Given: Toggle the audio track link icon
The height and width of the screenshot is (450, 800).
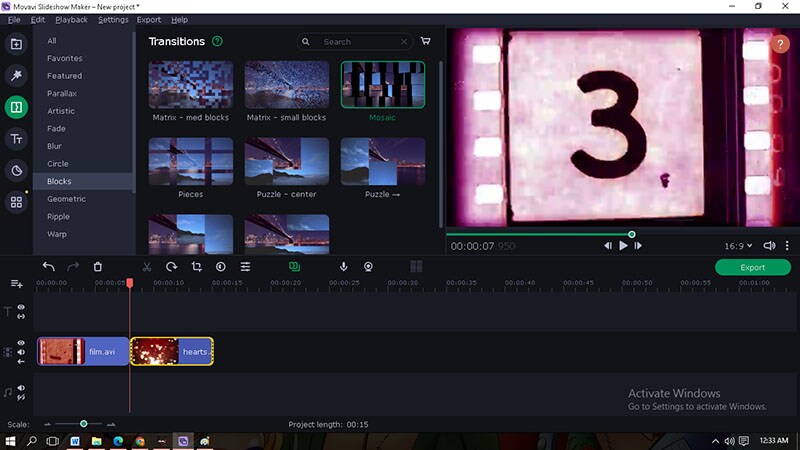Looking at the screenshot, I should (21, 397).
